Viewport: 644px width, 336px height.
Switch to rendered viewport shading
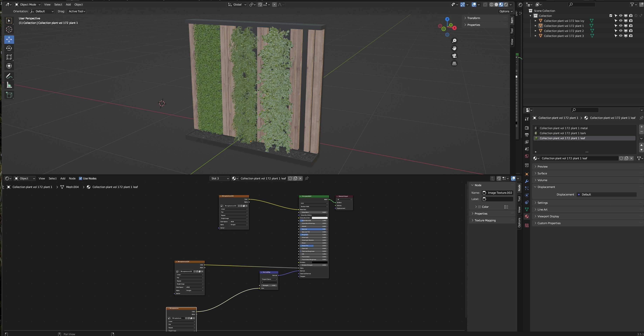506,5
